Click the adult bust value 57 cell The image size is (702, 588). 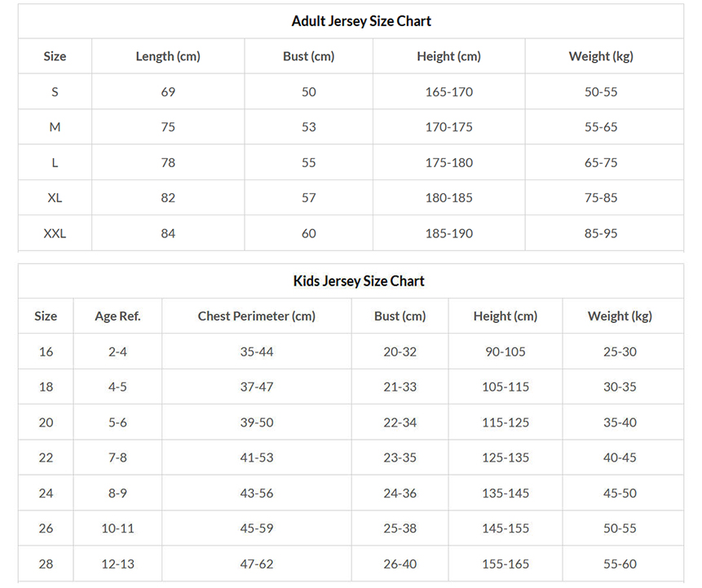coord(309,198)
